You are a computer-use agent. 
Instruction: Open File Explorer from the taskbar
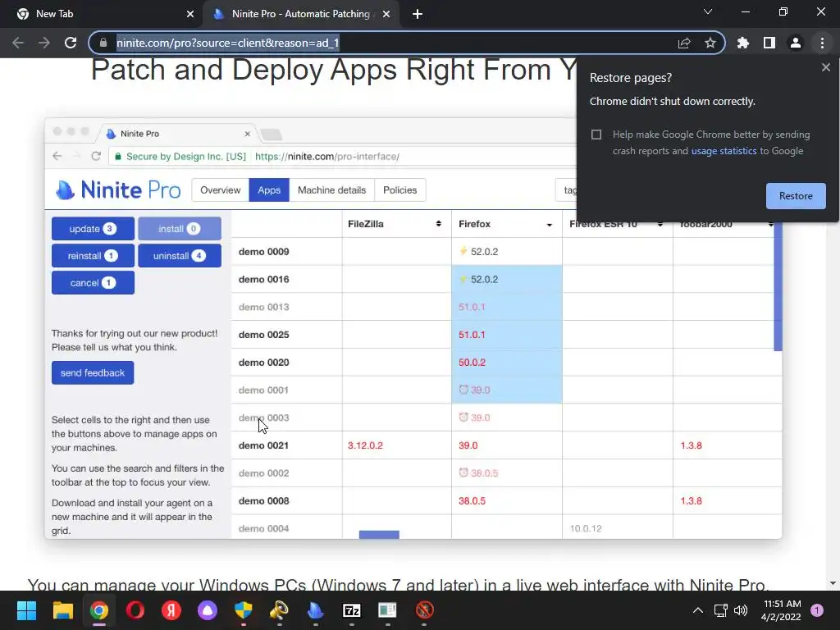(62, 610)
